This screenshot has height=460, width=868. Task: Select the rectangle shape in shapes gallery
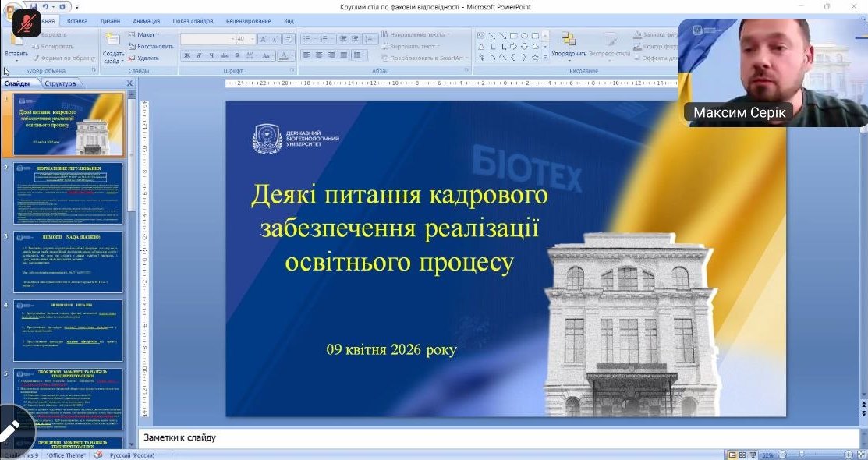click(x=513, y=35)
